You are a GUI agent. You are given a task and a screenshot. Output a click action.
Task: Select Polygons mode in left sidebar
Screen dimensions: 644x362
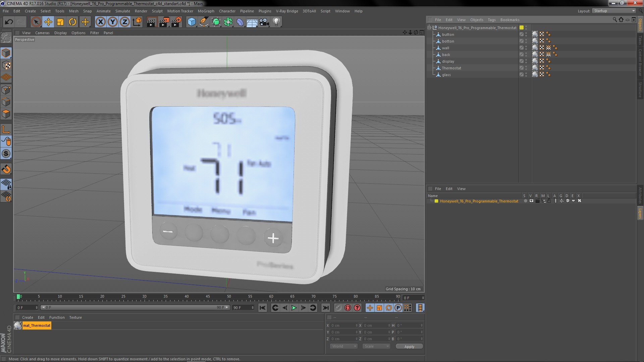click(6, 114)
